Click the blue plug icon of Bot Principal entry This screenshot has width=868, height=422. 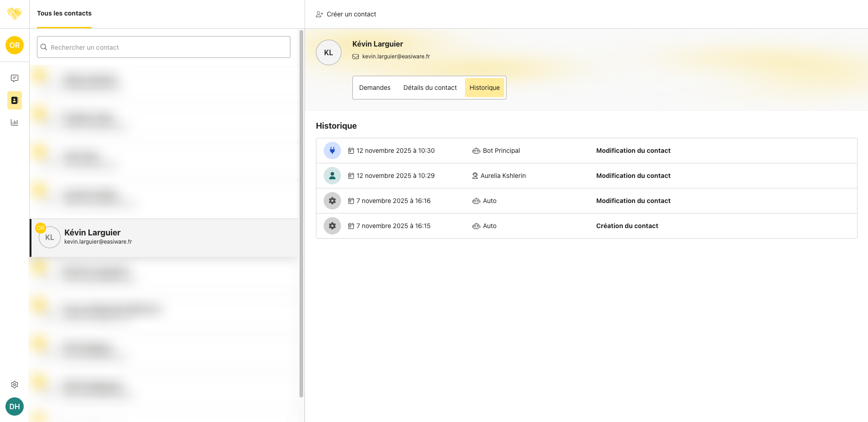tap(332, 151)
